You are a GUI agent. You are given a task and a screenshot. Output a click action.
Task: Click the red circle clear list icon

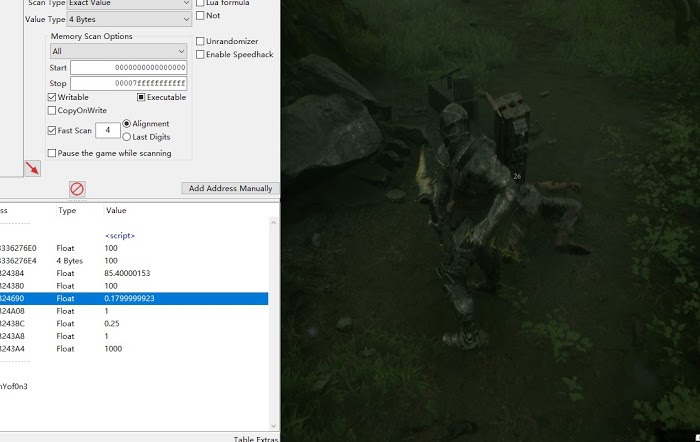tap(77, 189)
